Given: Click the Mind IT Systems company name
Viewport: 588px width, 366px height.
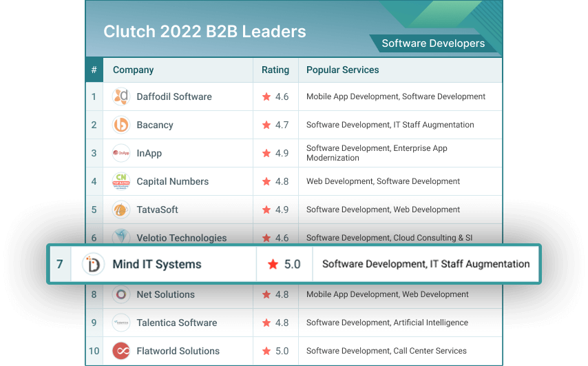Looking at the screenshot, I should click(157, 264).
